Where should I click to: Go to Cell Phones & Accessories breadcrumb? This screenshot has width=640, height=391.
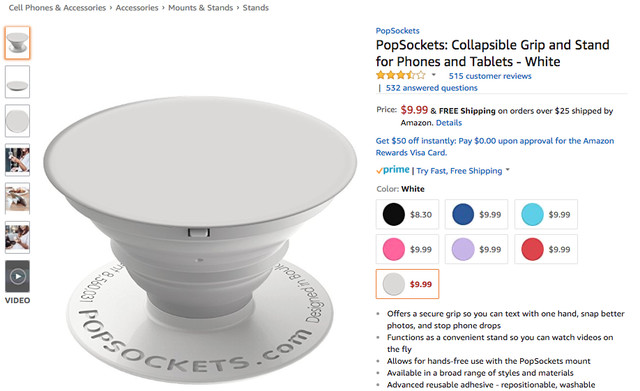[x=57, y=7]
